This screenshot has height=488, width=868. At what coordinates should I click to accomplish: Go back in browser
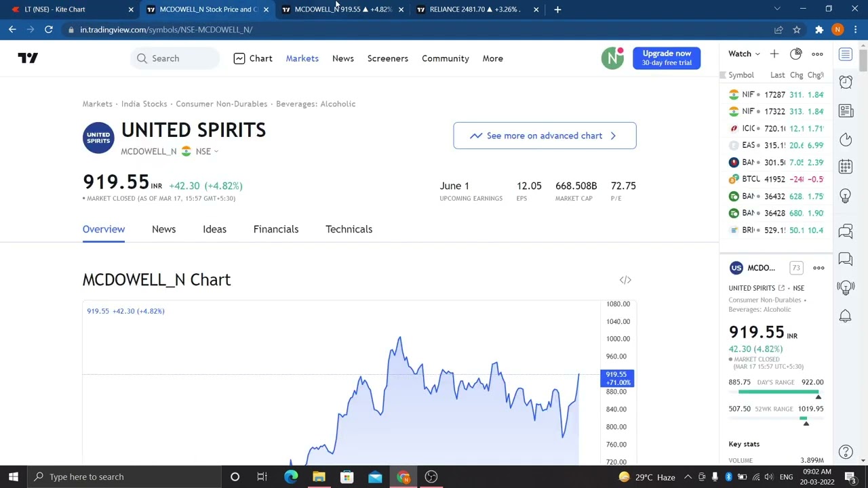12,29
